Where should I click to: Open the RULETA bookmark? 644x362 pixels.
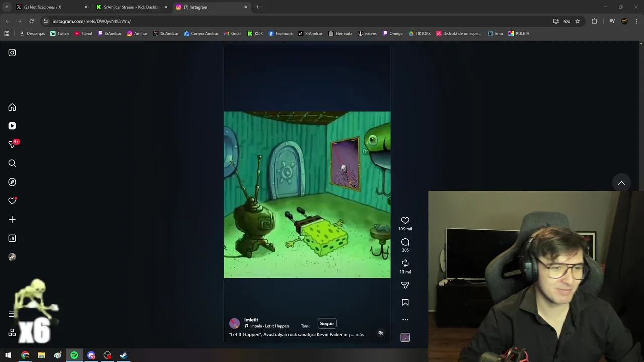click(519, 34)
